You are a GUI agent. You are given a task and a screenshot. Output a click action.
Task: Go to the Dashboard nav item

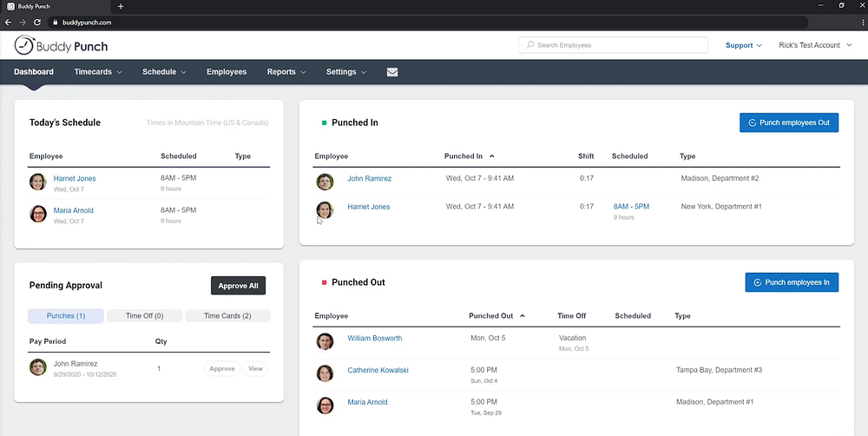(x=34, y=72)
